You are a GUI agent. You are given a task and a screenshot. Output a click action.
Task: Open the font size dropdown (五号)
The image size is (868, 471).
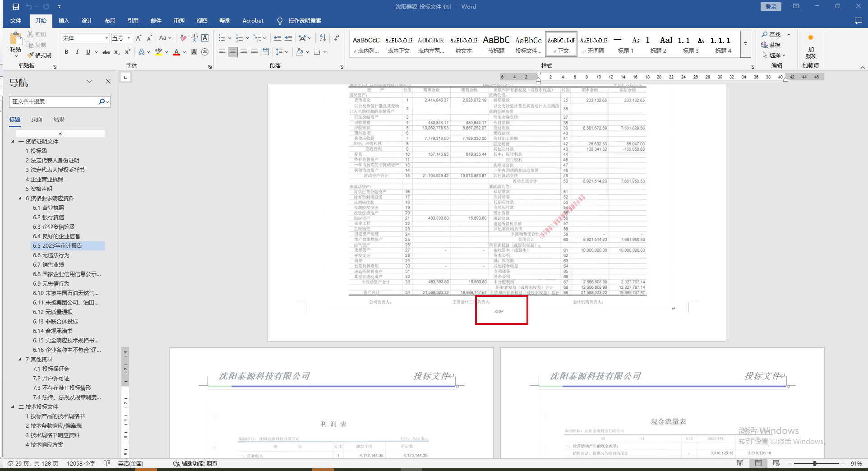coord(129,38)
